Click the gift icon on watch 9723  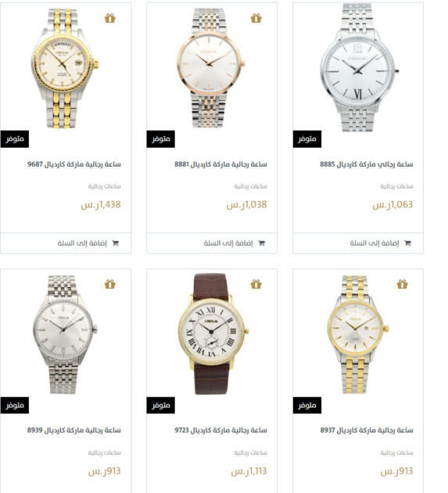coord(256,284)
